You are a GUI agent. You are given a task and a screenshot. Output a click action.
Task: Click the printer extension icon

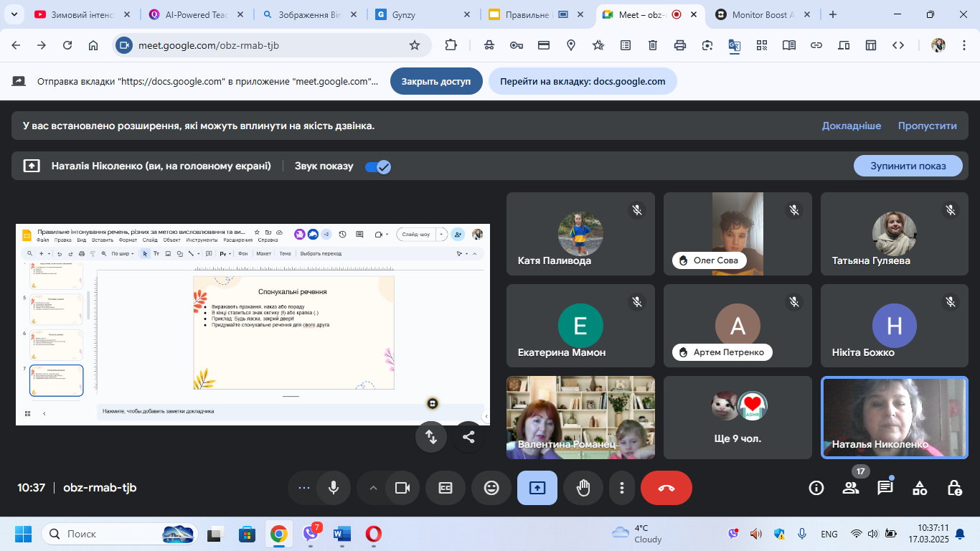pyautogui.click(x=680, y=45)
